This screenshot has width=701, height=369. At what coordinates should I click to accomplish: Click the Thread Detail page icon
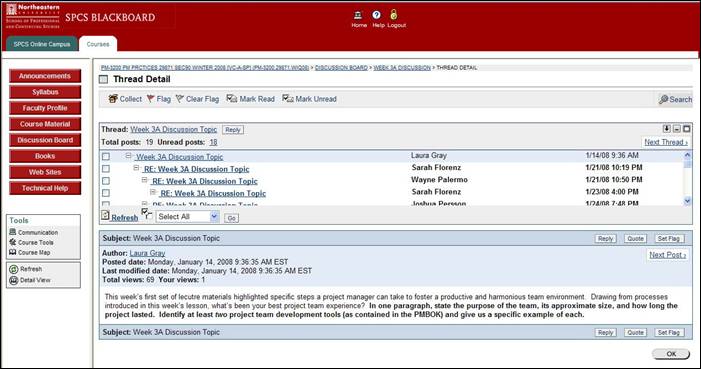(x=104, y=80)
